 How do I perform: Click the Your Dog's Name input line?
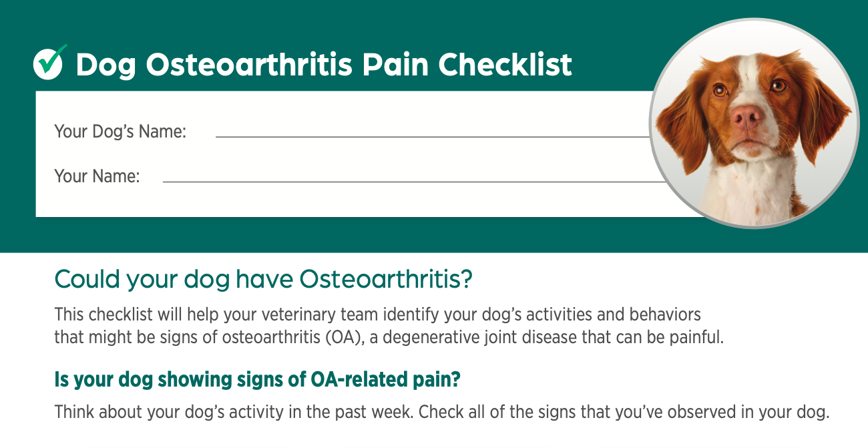(x=433, y=136)
